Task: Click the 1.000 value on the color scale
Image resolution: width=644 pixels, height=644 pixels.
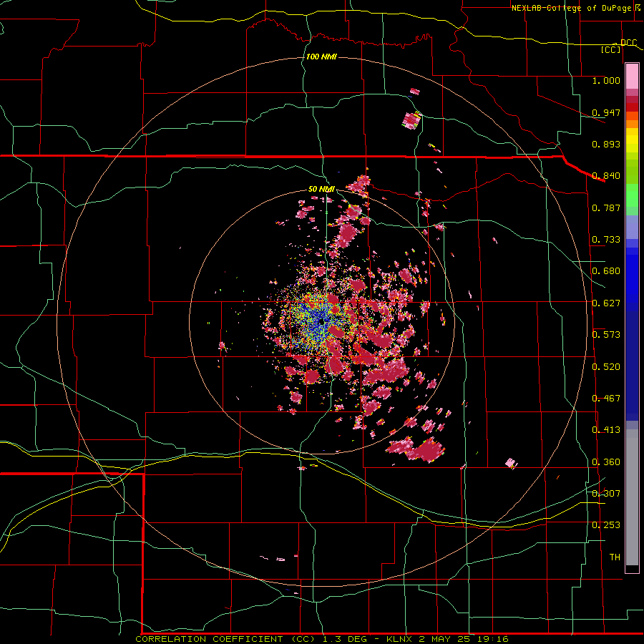Action: (x=606, y=80)
